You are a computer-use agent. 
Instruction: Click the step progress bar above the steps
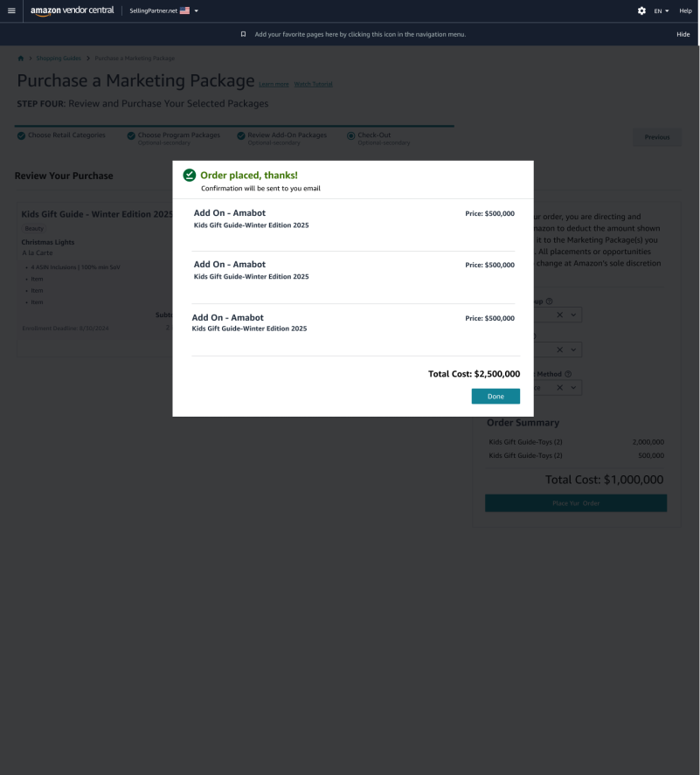coord(234,126)
